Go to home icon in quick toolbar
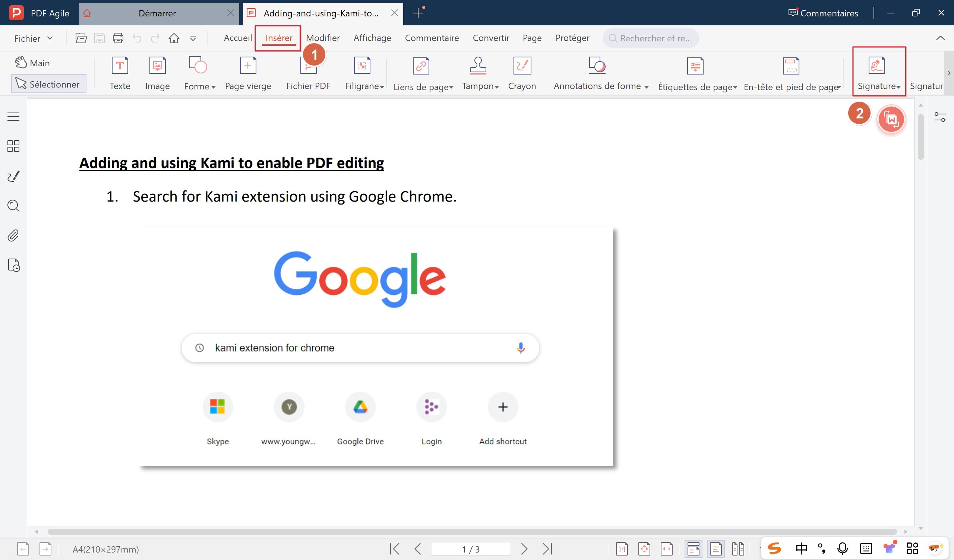Screen dimensions: 954x560 pyautogui.click(x=174, y=38)
